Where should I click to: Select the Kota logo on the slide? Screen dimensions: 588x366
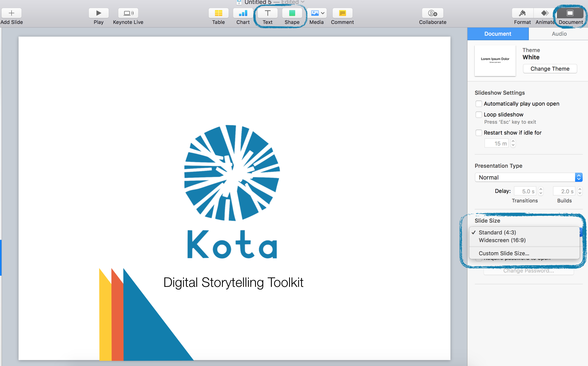pyautogui.click(x=232, y=192)
